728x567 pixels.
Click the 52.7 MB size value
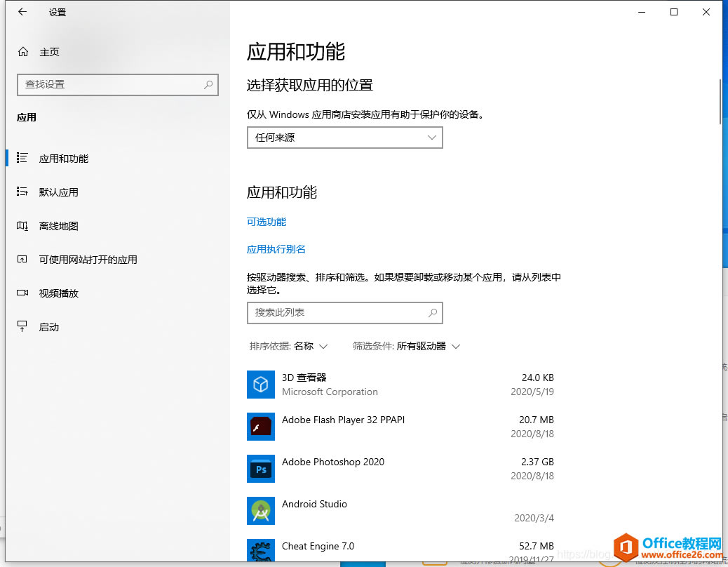point(537,546)
